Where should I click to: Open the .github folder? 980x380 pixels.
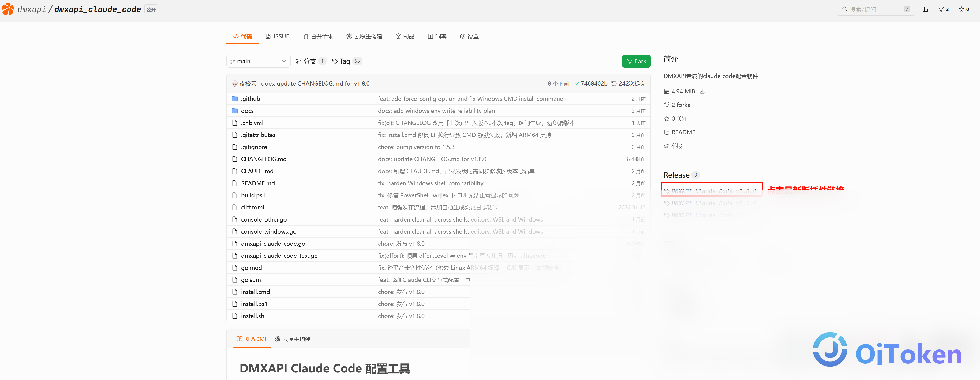[x=250, y=99]
